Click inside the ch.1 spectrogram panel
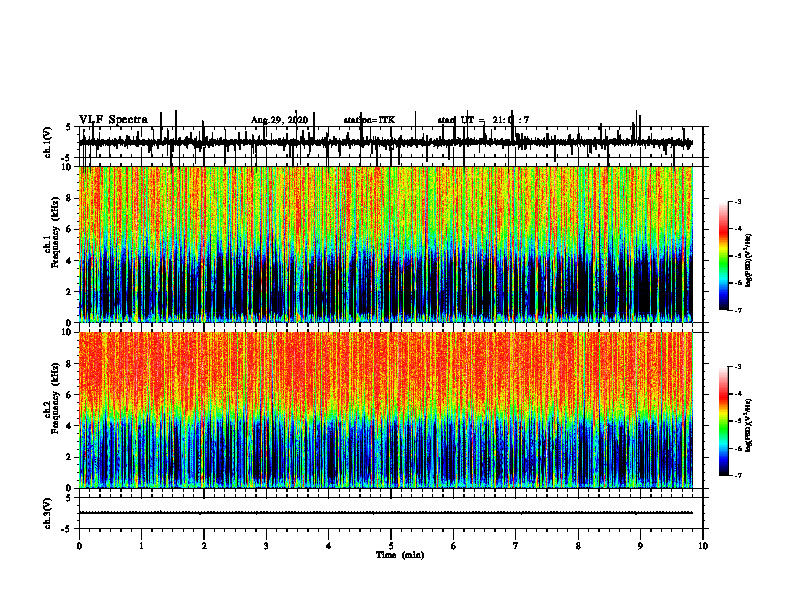Viewport: 792px width, 612px height. point(386,244)
